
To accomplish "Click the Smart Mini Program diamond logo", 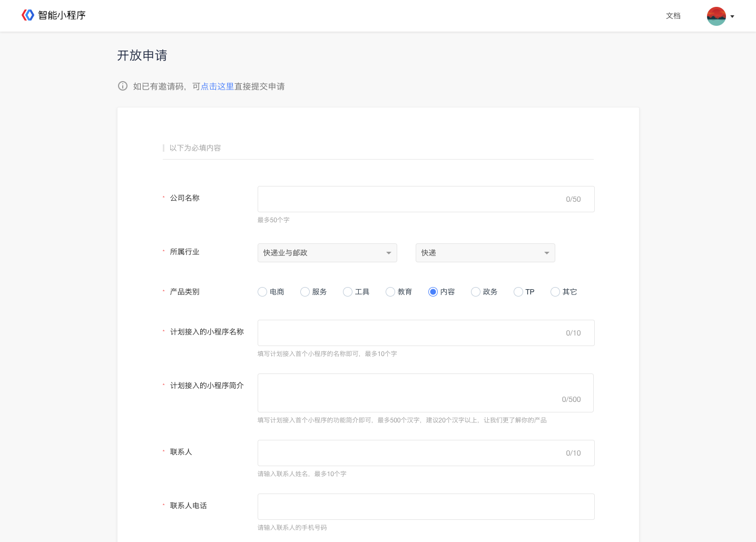I will tap(28, 15).
